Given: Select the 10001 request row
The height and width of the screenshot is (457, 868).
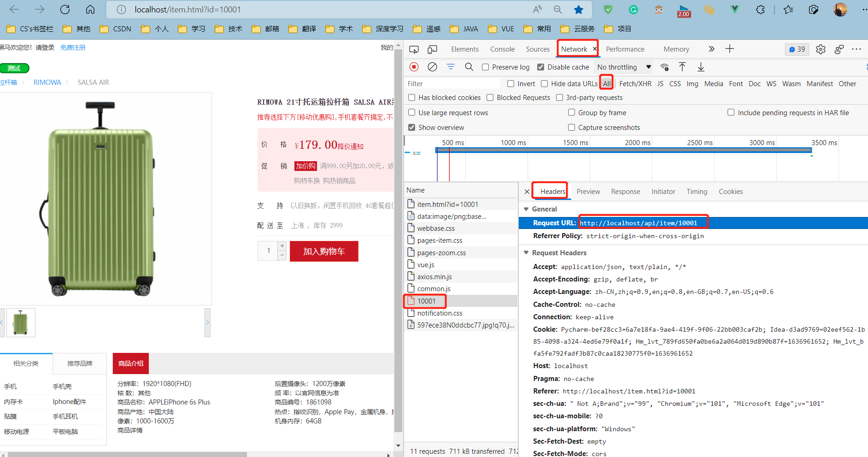Looking at the screenshot, I should (461, 301).
